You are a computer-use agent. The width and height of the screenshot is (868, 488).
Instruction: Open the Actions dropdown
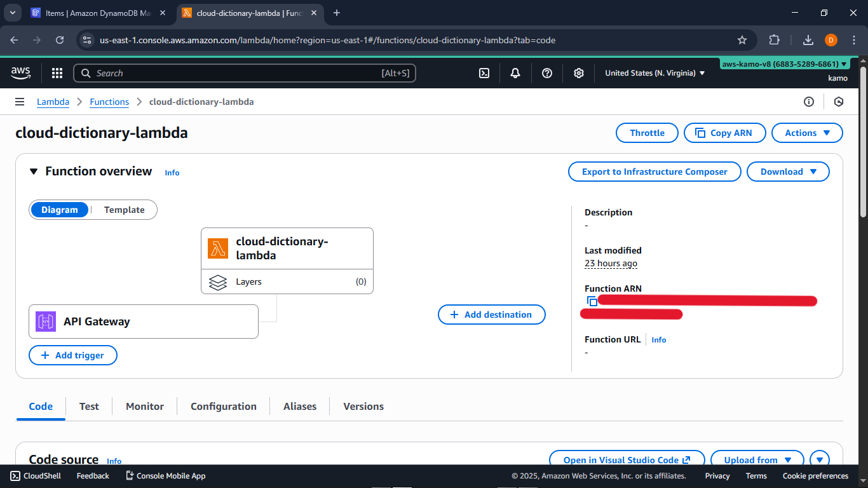coord(807,133)
